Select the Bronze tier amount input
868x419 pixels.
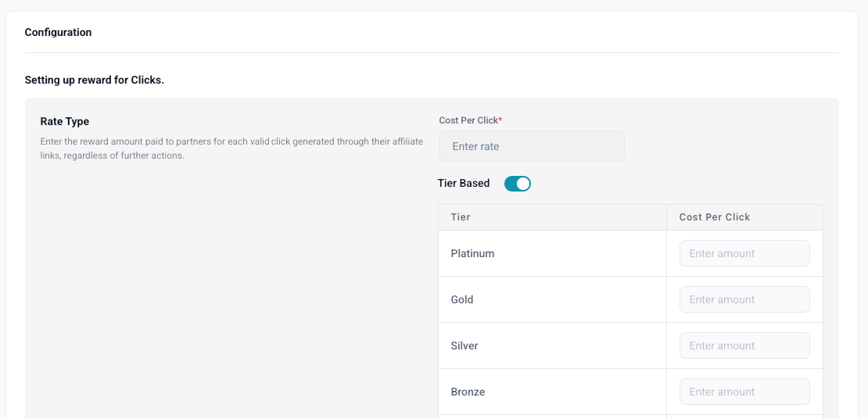coord(744,392)
